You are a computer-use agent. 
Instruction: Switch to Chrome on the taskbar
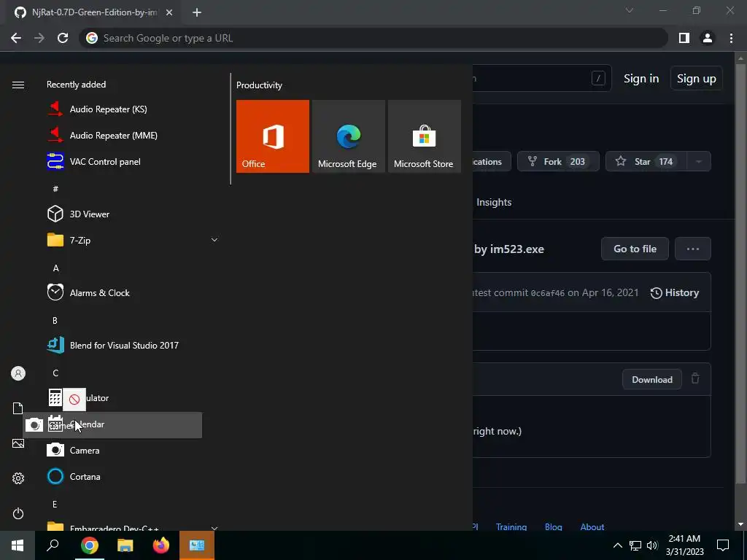(x=89, y=545)
